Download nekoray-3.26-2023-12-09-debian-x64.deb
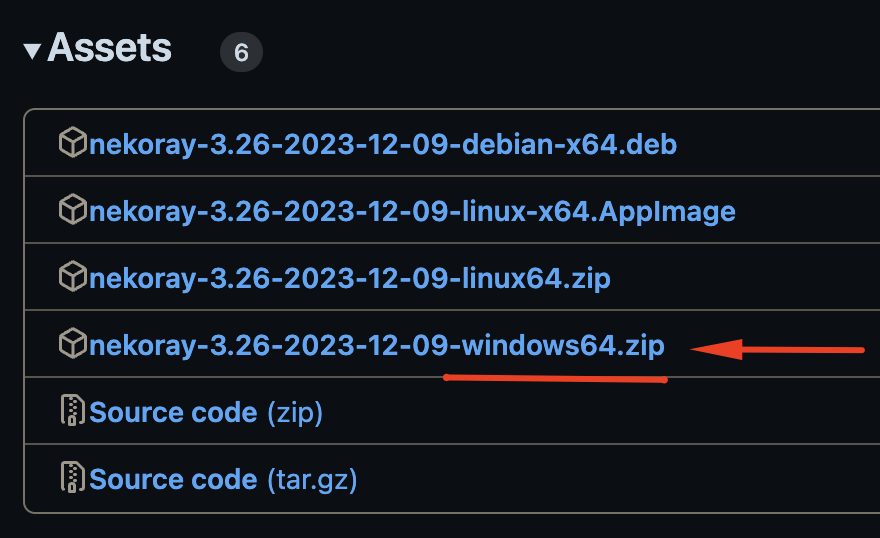 coord(383,145)
